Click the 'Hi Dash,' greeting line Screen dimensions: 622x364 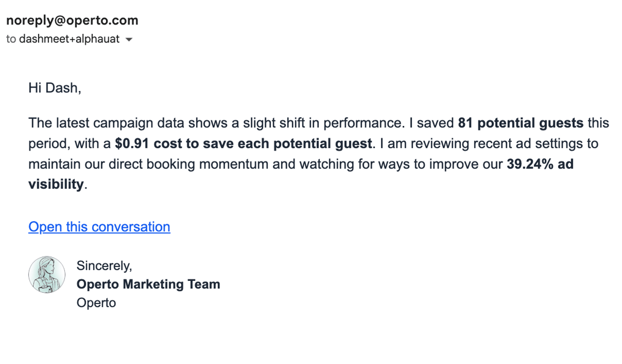point(55,88)
